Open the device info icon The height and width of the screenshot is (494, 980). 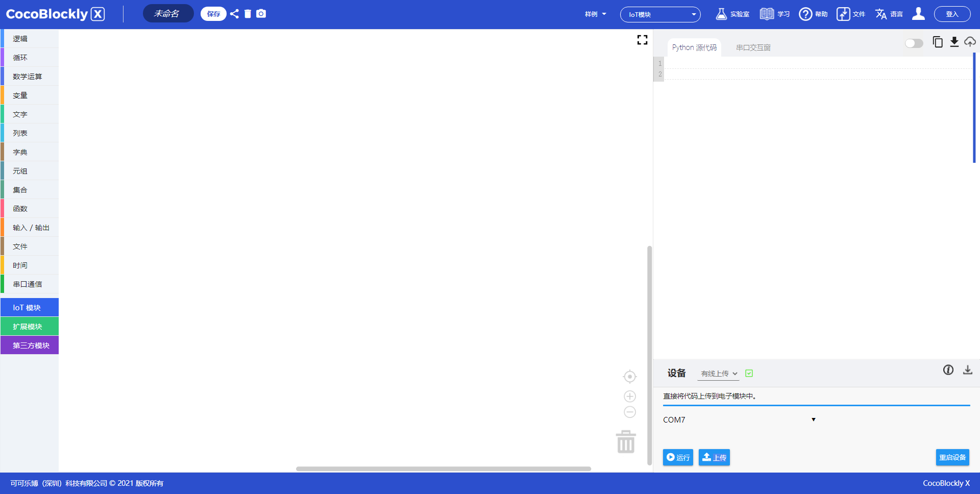tap(948, 370)
